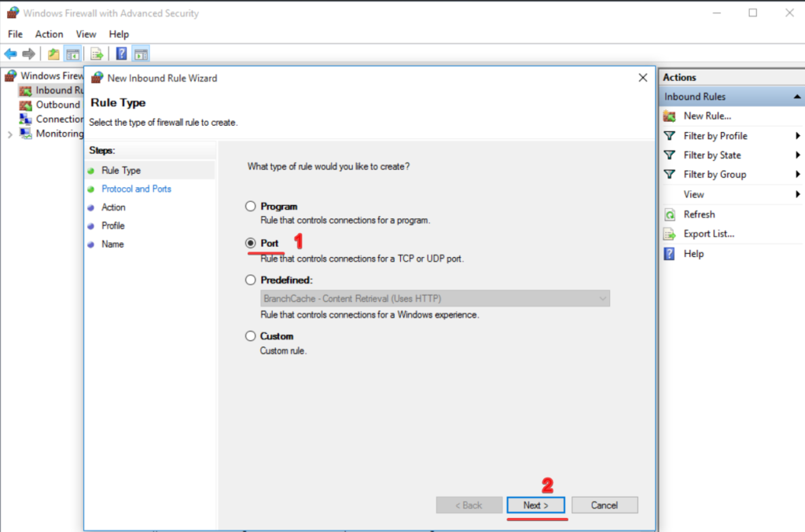Click the Outbound Rules tree icon
The image size is (805, 532).
pos(25,105)
